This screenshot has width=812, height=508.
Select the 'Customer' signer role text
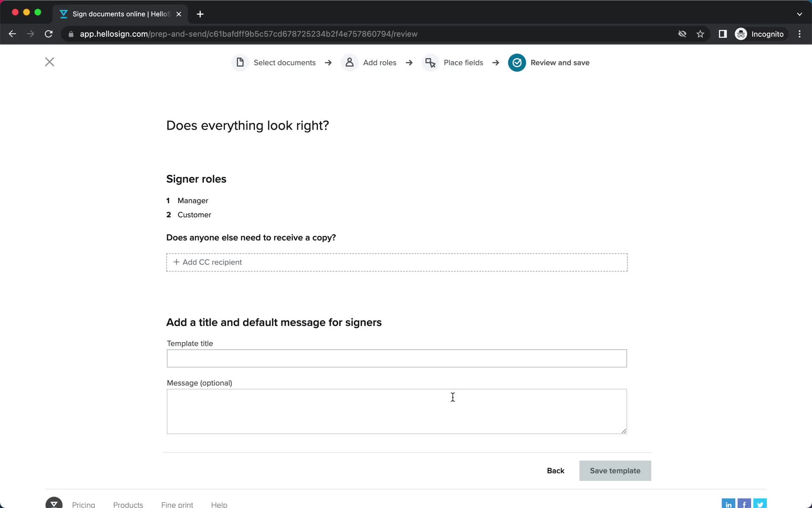(x=194, y=215)
